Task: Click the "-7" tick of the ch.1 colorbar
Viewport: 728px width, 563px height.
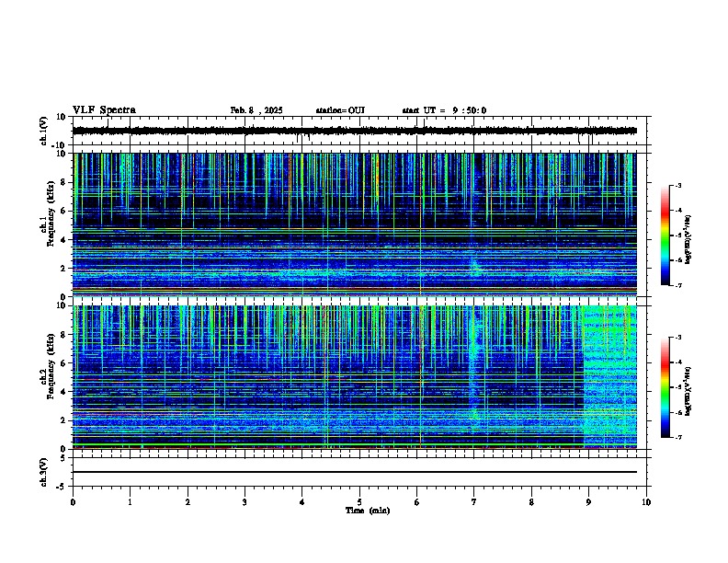Action: tap(677, 285)
